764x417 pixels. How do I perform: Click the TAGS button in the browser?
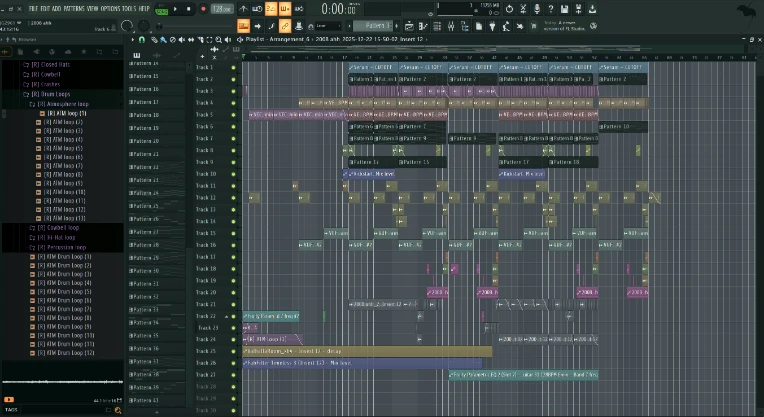11,409
